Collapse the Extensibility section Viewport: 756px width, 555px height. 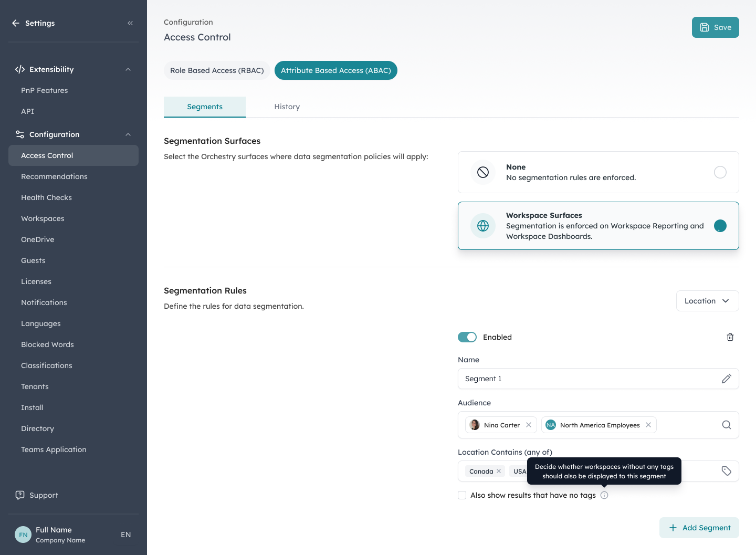pyautogui.click(x=128, y=69)
